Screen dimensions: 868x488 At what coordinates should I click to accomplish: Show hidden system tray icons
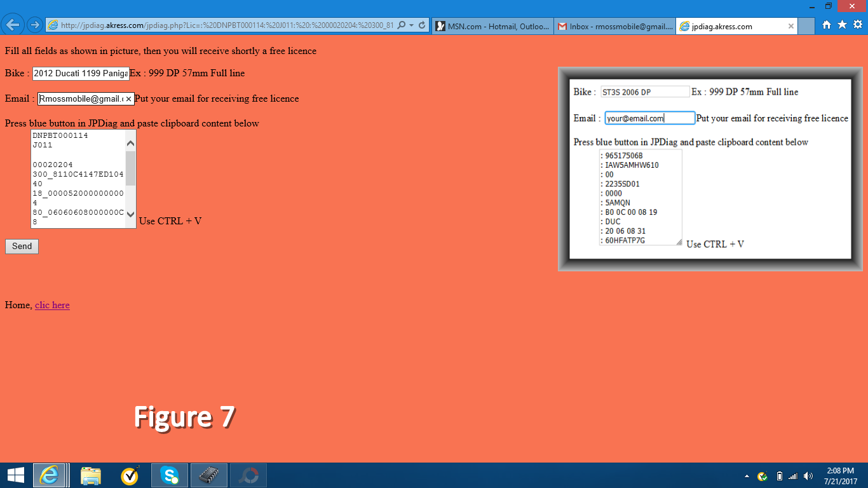point(747,476)
